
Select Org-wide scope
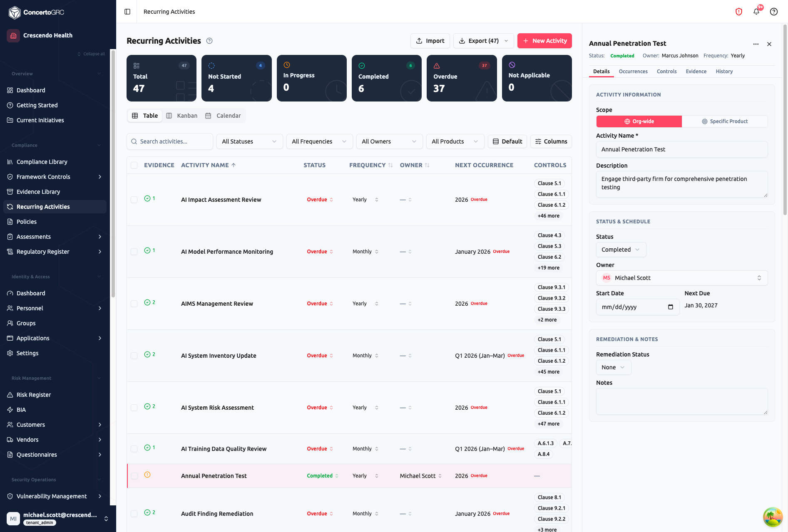[x=639, y=121]
